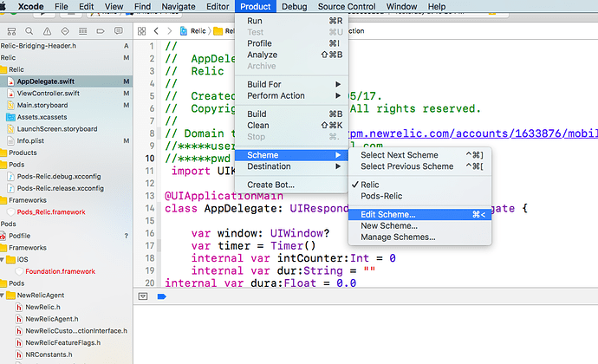This screenshot has height=364, width=598.
Task: Choose the Pods-Relic scheme
Action: click(x=419, y=196)
